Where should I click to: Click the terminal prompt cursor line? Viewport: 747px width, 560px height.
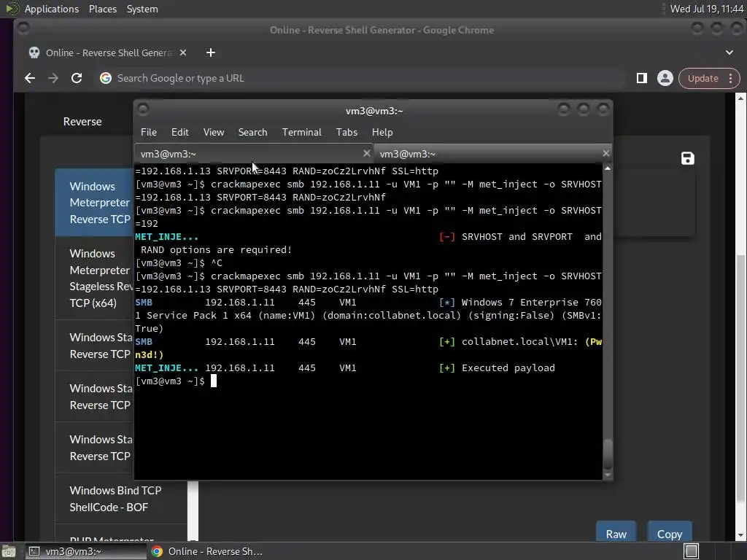(177, 381)
